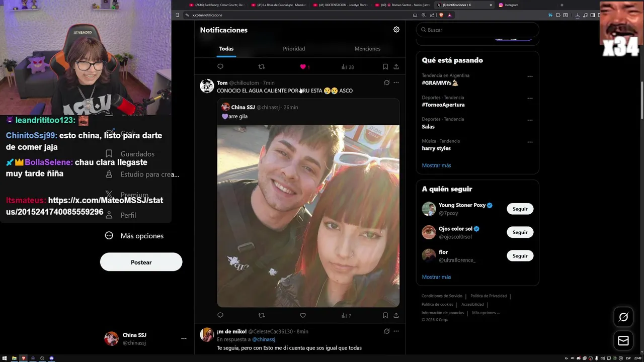Open @chinassj mention in jm de miko's reply
644x362 pixels.
click(264, 339)
